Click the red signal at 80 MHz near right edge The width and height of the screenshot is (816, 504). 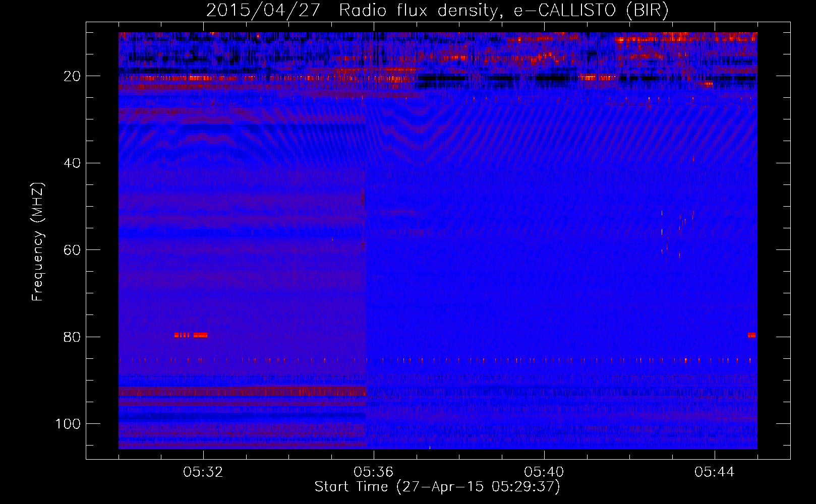pos(752,335)
